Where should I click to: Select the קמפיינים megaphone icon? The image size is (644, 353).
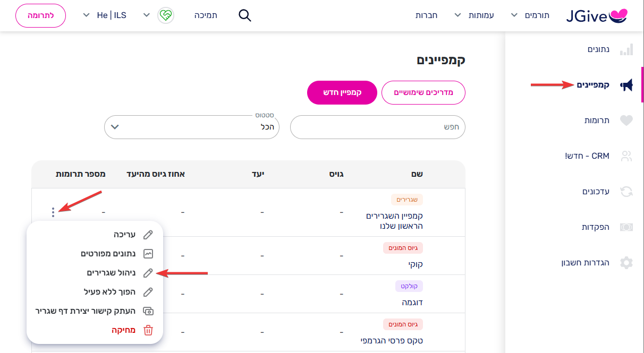(x=626, y=85)
